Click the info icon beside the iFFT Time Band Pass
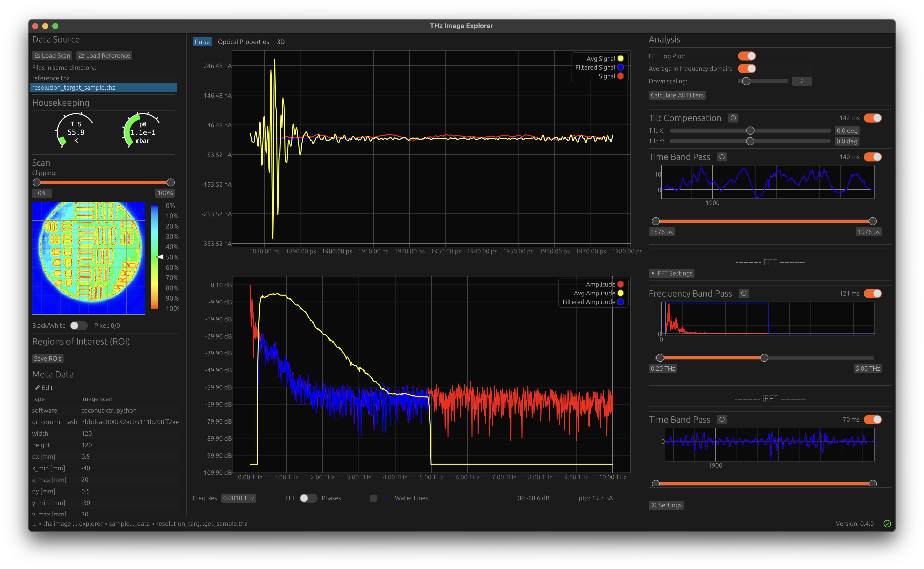The image size is (924, 569). (x=722, y=420)
